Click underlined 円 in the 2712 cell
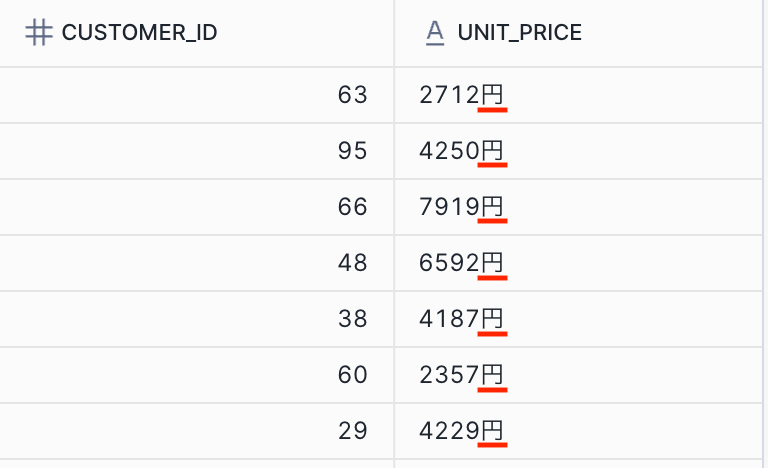The height and width of the screenshot is (468, 768). click(x=493, y=96)
